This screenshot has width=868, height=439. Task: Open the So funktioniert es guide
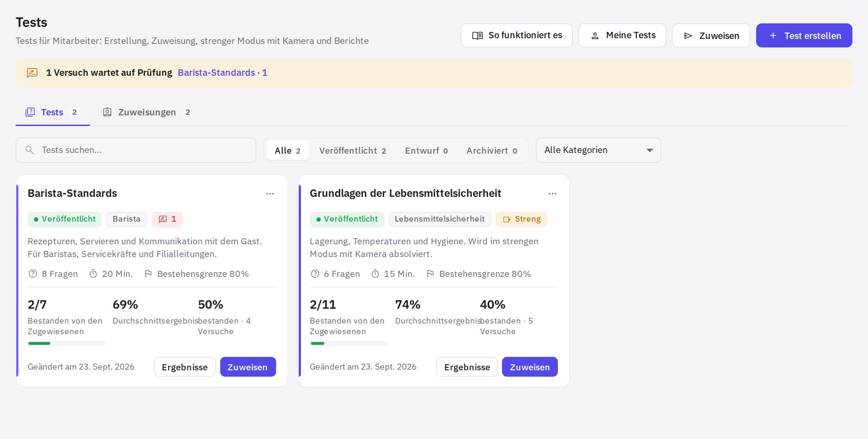(516, 35)
